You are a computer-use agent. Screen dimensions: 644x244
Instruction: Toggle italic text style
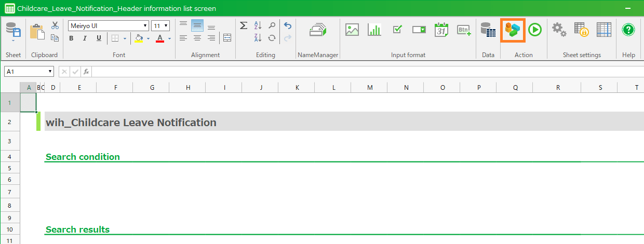tap(85, 38)
